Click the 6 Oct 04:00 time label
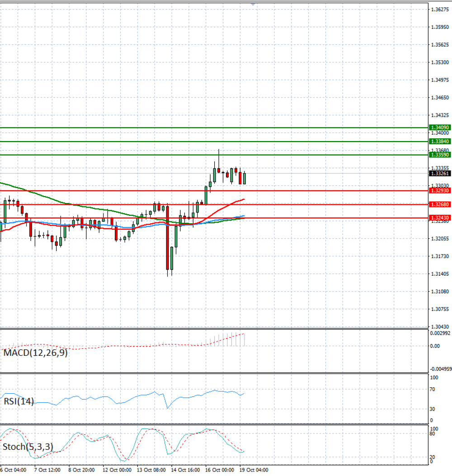 13,470
